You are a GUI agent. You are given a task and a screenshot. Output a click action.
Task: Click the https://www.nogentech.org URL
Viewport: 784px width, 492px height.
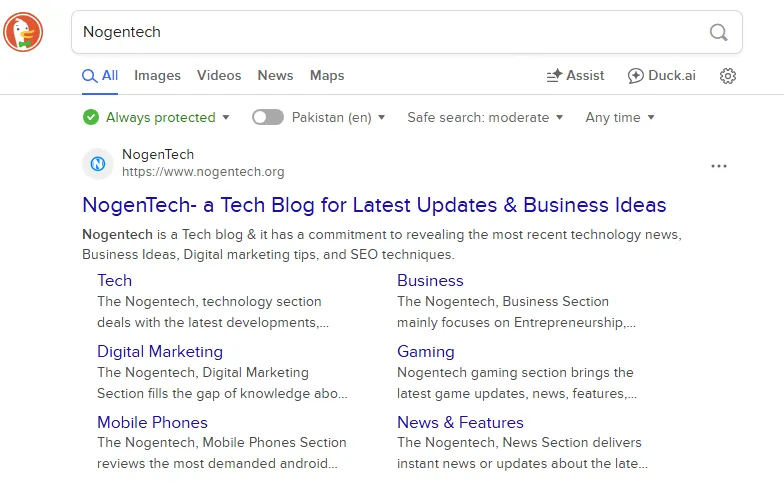click(203, 172)
